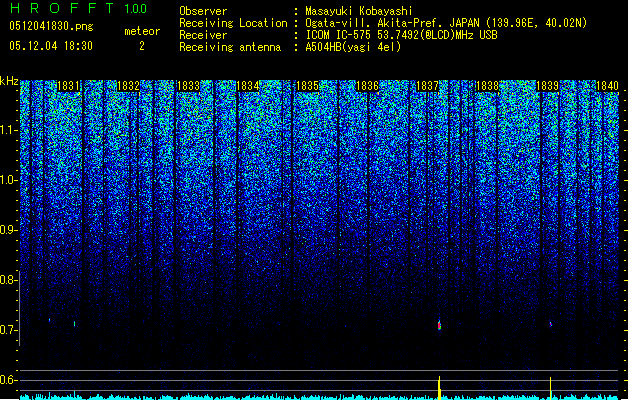Click the 1835 time marker
Viewport: 629px width, 400px height.
[307, 86]
